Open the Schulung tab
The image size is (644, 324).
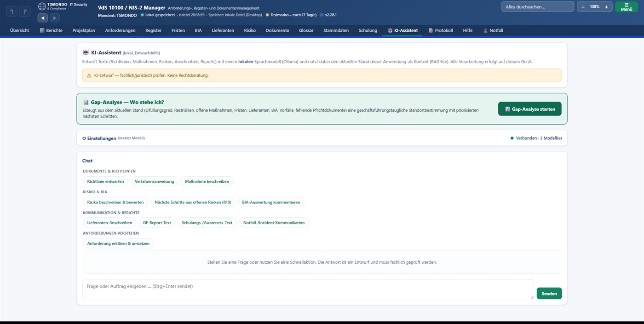[368, 30]
